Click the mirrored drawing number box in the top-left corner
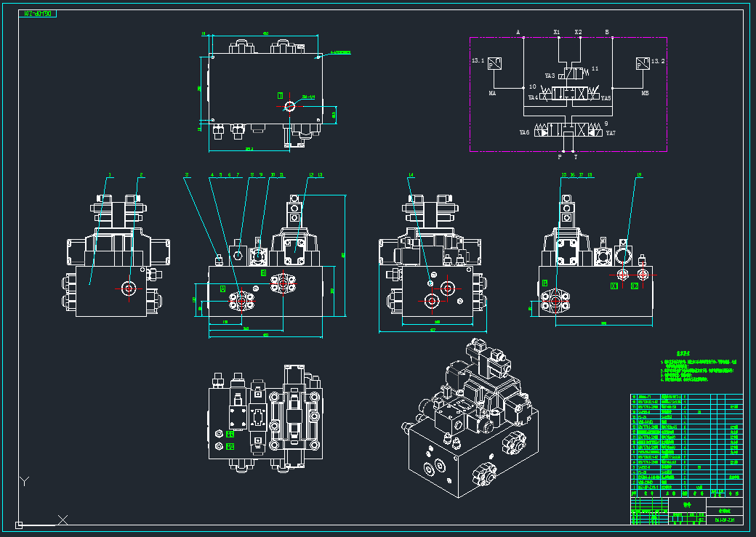The image size is (756, 537). (38, 14)
